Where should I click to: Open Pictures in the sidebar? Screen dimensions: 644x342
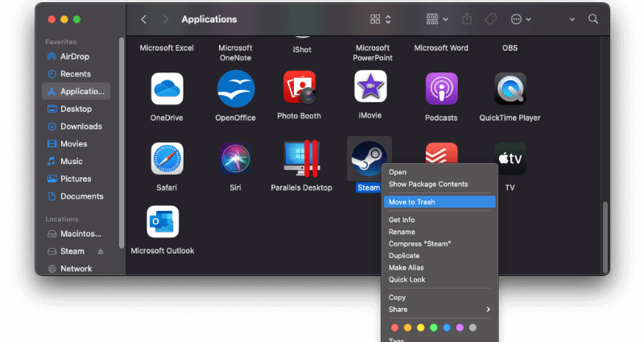pos(76,179)
